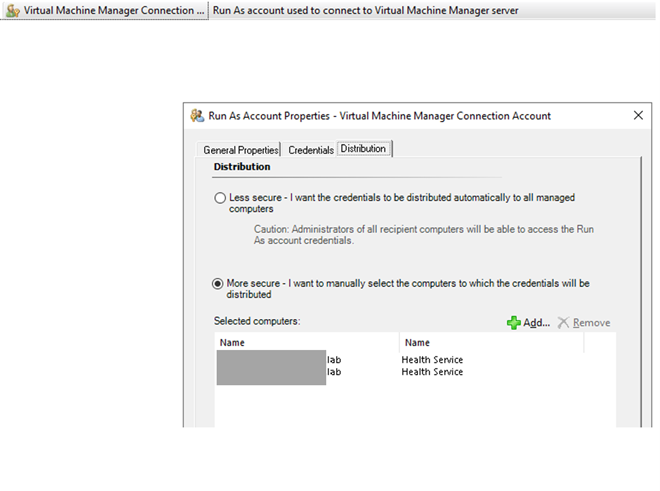Screen dimensions: 660x491
Task: Switch to the General Properties tab
Action: click(x=240, y=150)
